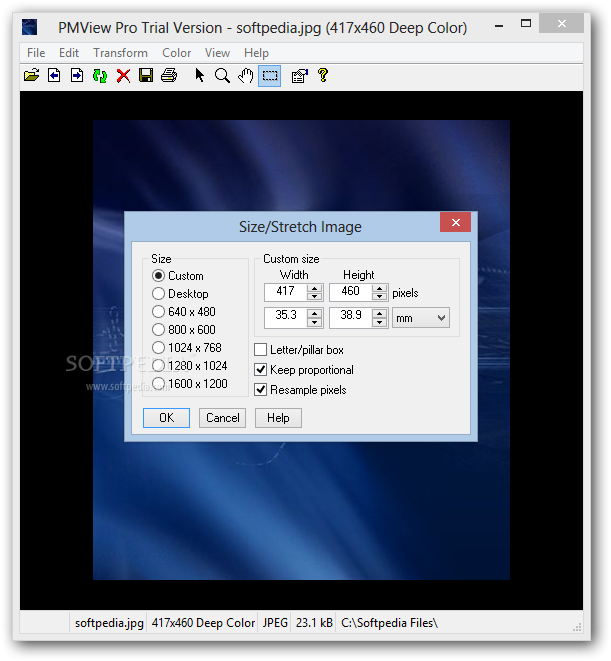The width and height of the screenshot is (611, 661).
Task: Go to next image with right arrow icon
Action: click(x=77, y=76)
